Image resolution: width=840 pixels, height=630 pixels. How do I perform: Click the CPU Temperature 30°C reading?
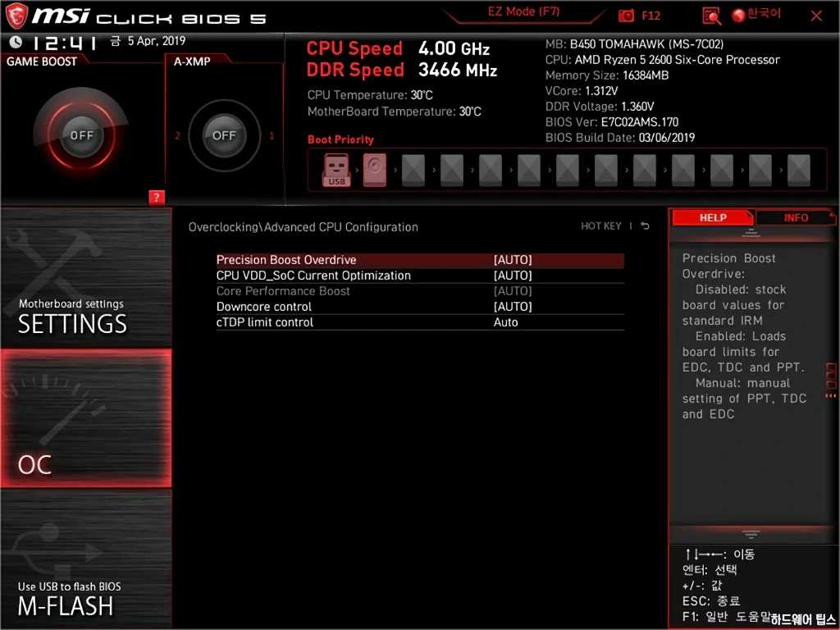click(370, 95)
